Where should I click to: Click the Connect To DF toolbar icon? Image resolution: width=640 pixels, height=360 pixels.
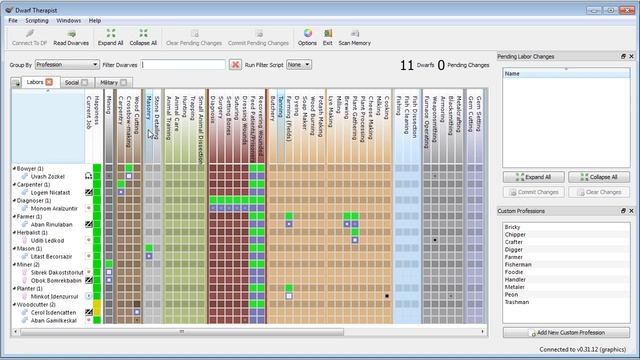pyautogui.click(x=29, y=34)
